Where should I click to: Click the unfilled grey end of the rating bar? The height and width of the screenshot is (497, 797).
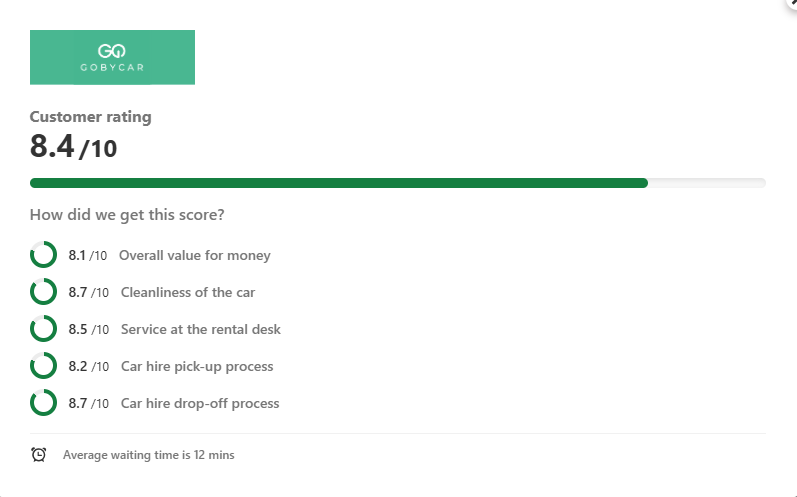(706, 183)
